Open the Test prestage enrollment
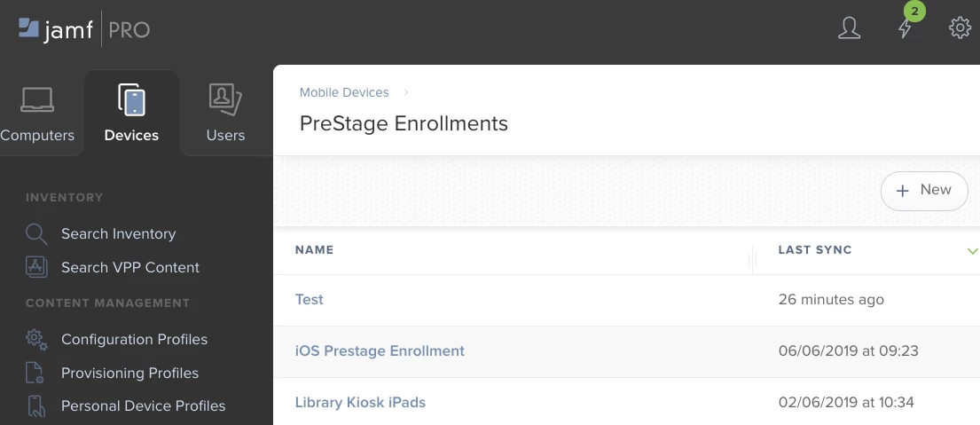The height and width of the screenshot is (425, 980). click(310, 299)
